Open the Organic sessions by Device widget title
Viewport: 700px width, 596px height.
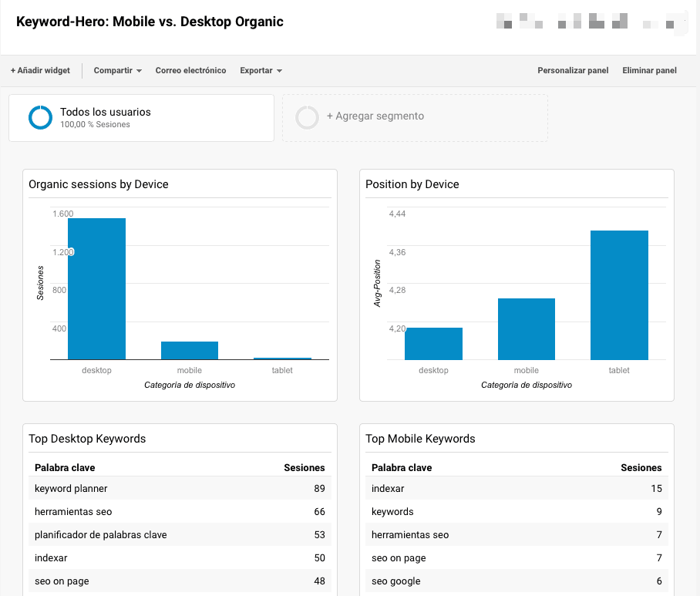click(x=98, y=184)
